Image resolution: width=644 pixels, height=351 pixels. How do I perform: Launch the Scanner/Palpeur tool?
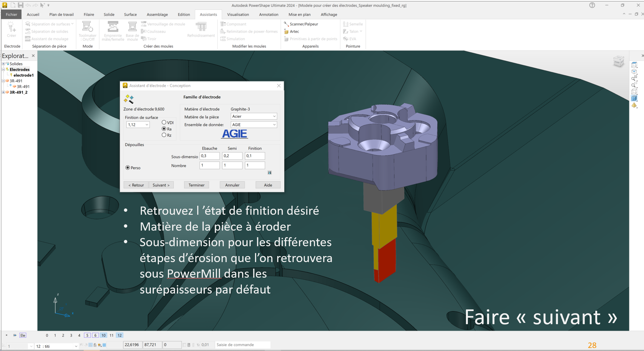(301, 24)
